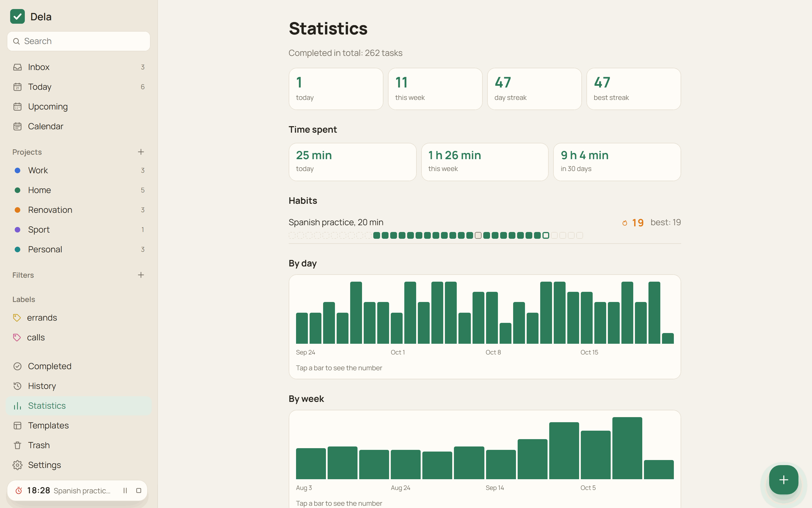Click the 'best: 19' text
Screen dimensions: 812x508
(x=665, y=222)
